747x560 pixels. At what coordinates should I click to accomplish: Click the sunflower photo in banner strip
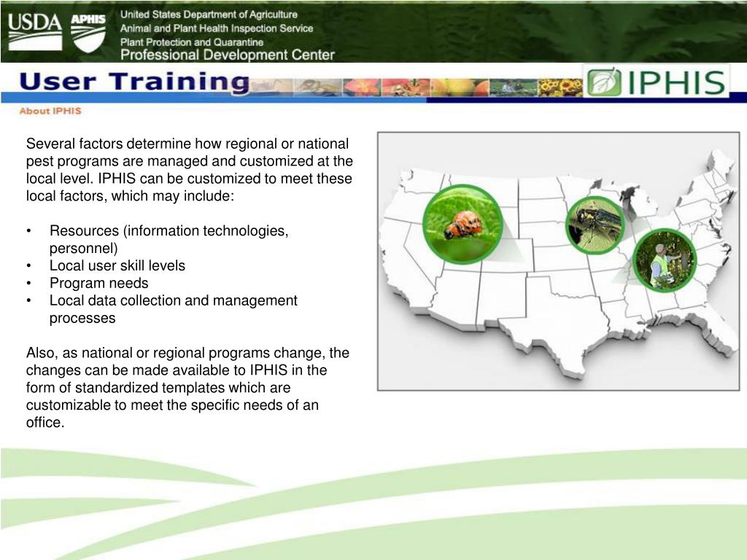tap(560, 87)
